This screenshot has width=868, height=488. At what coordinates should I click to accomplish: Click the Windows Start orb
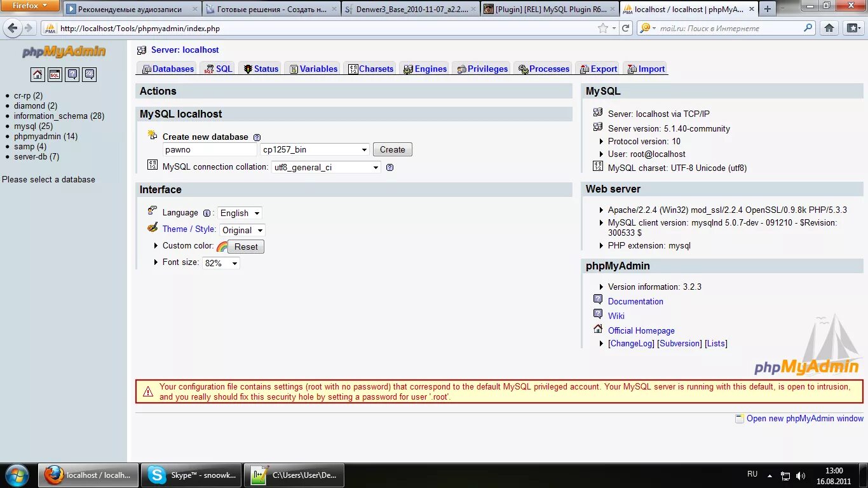coord(17,475)
